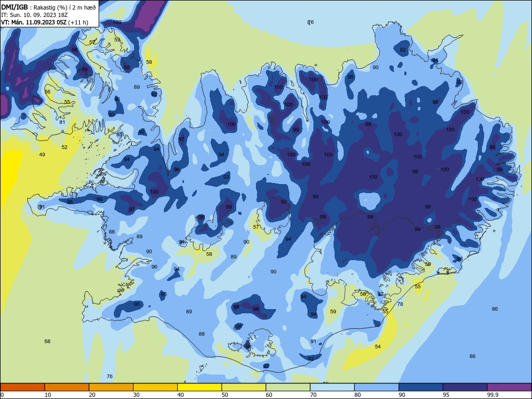The height and width of the screenshot is (399, 532).
Task: Select the purple above-99.9 legend swatch
Action: pyautogui.click(x=509, y=387)
